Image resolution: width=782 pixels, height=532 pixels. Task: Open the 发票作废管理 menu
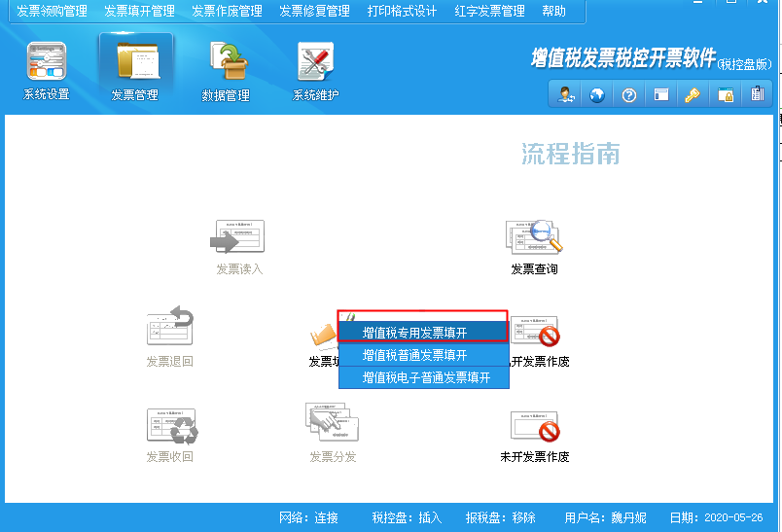click(x=227, y=11)
